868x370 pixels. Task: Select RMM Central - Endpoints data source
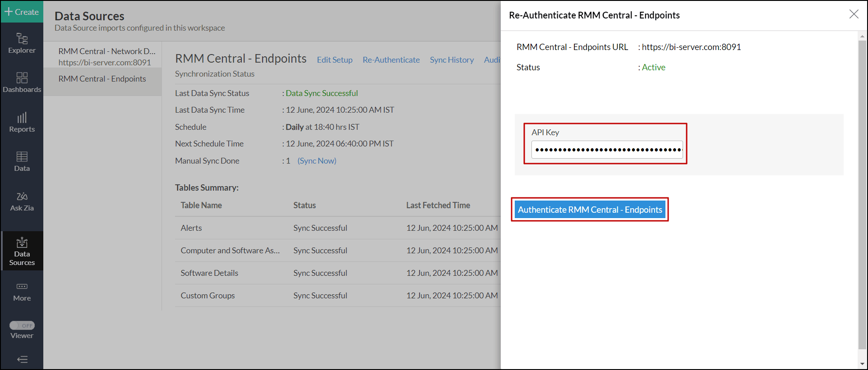(x=102, y=79)
